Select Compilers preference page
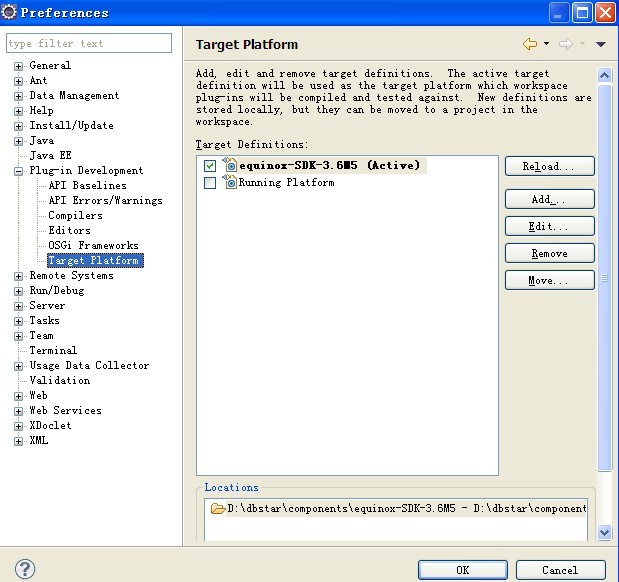This screenshot has width=619, height=582. coord(75,215)
